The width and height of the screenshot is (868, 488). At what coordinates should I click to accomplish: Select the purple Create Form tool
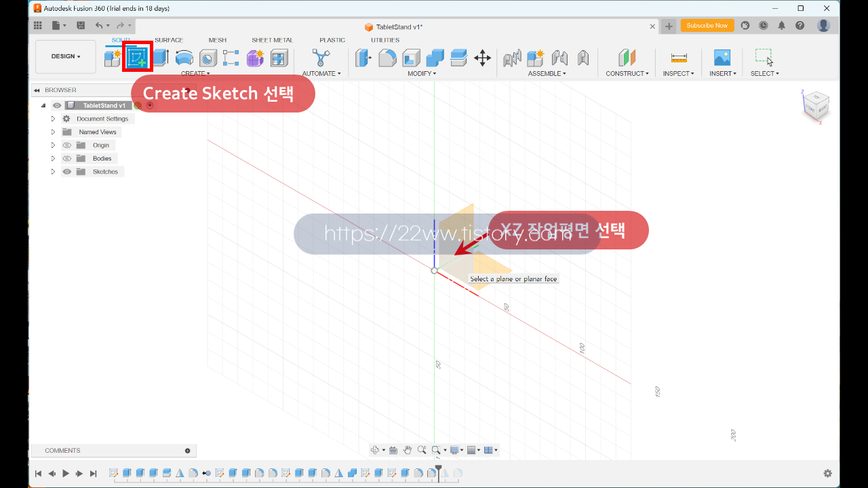click(255, 58)
